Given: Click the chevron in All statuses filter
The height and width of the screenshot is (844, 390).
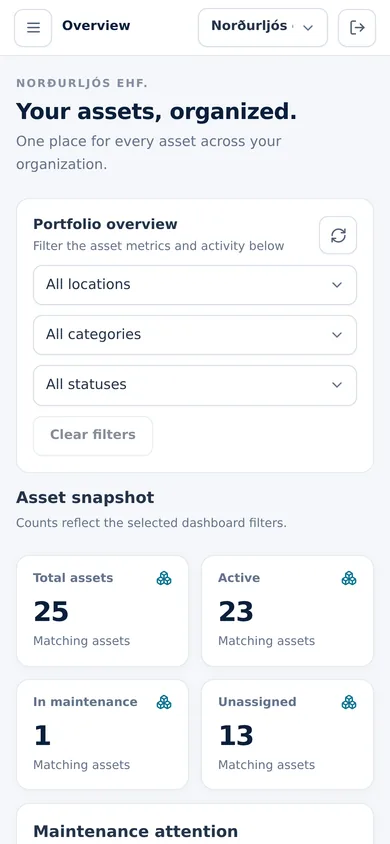Looking at the screenshot, I should coord(337,385).
